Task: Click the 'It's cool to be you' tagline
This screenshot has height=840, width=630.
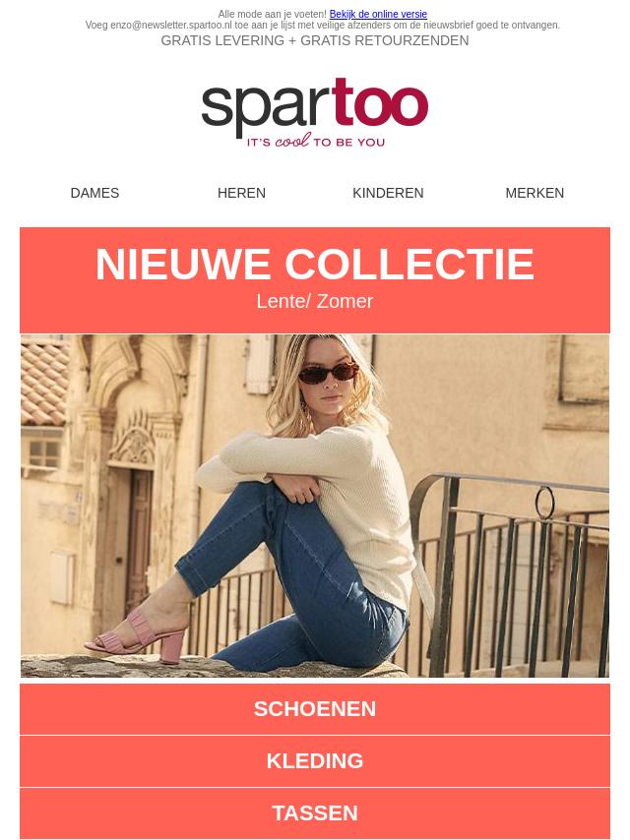Action: click(315, 142)
